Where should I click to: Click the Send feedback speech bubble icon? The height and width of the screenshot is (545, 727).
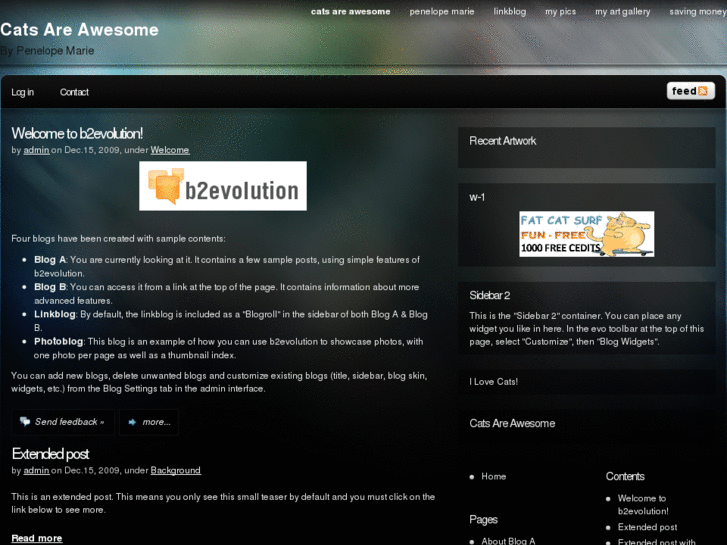point(25,422)
